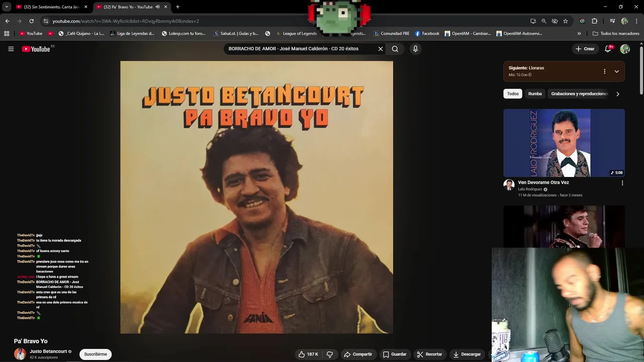Screen dimensions: 644x362
Task: Open Chrome three-dot menu
Action: [636, 21]
